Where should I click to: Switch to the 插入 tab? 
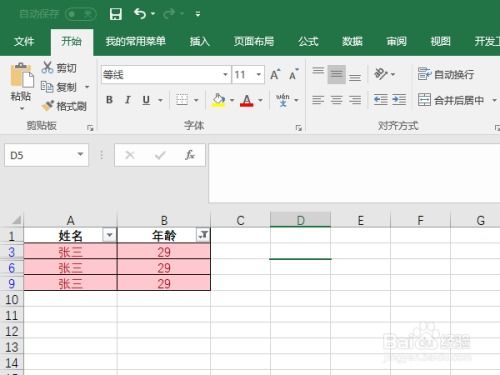click(199, 41)
